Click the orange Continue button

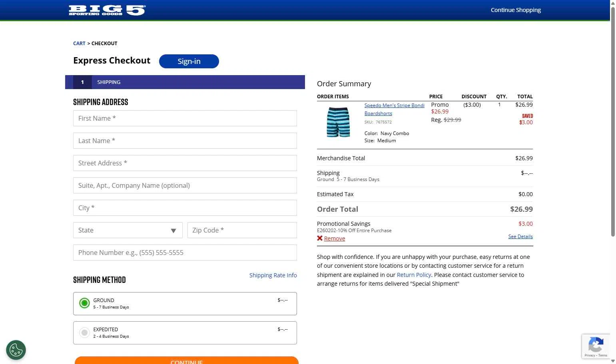click(x=187, y=360)
